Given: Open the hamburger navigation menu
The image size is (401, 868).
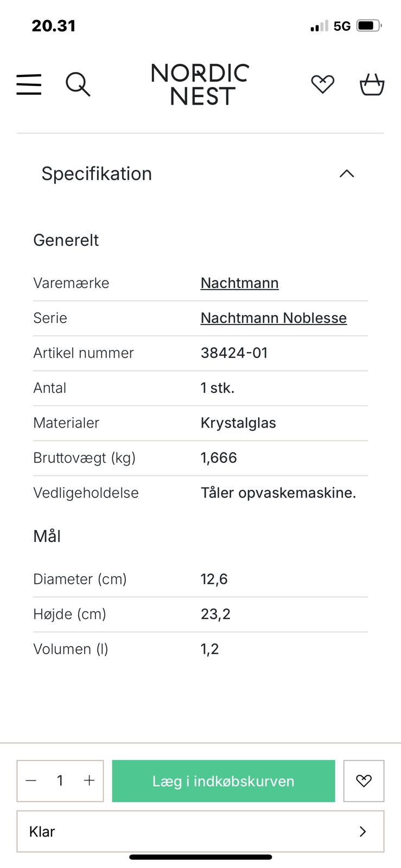Looking at the screenshot, I should [29, 85].
